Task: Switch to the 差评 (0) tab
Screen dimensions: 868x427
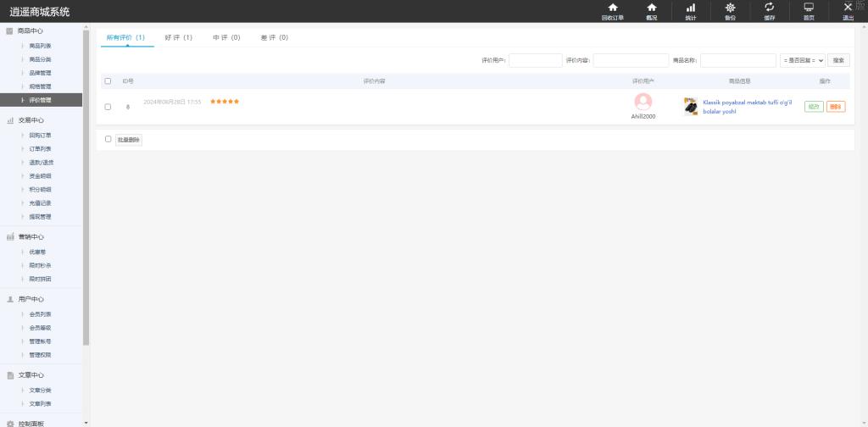Action: pyautogui.click(x=274, y=37)
